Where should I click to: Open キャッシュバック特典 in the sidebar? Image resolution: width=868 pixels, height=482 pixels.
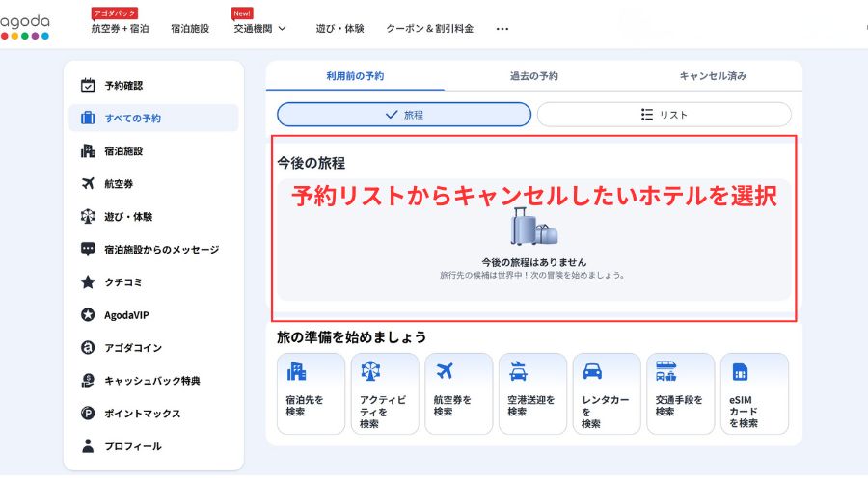point(152,381)
